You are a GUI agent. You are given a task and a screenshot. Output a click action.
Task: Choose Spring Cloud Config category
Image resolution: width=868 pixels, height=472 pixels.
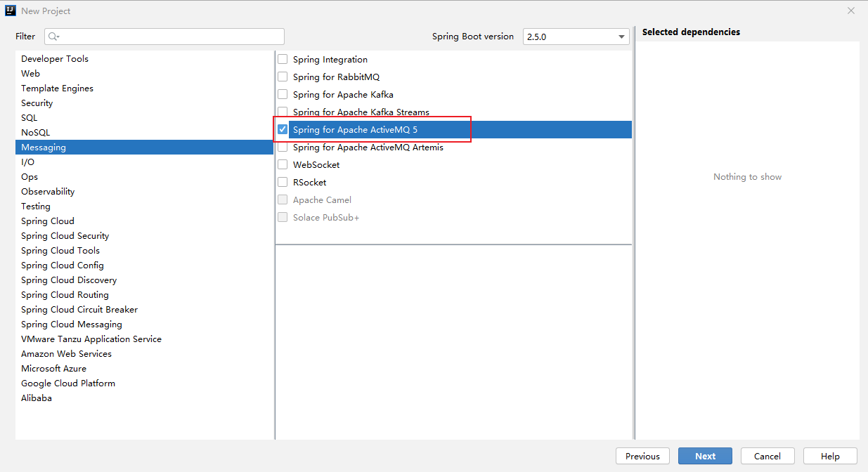pyautogui.click(x=144, y=265)
